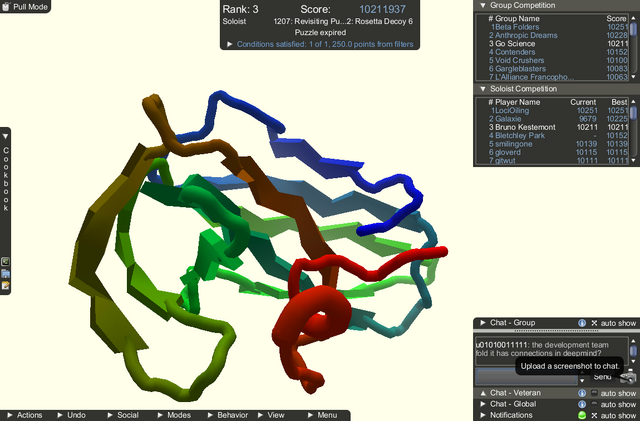Click the smilingone player row
Viewport: 640px width, 421px height.
click(x=558, y=144)
